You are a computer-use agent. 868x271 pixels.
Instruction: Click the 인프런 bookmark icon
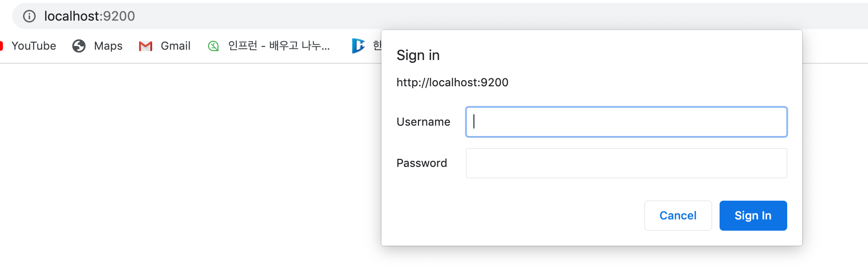pyautogui.click(x=213, y=46)
